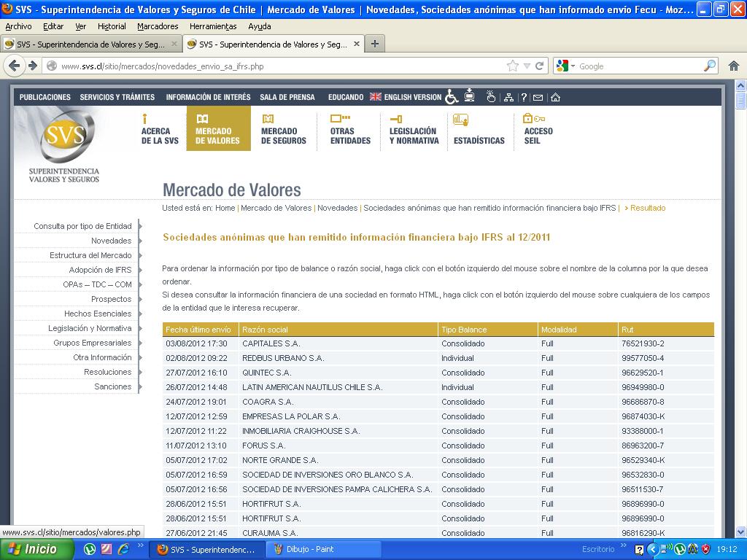Open Internet Explorer from quick launch
The image size is (747, 560).
click(x=123, y=549)
